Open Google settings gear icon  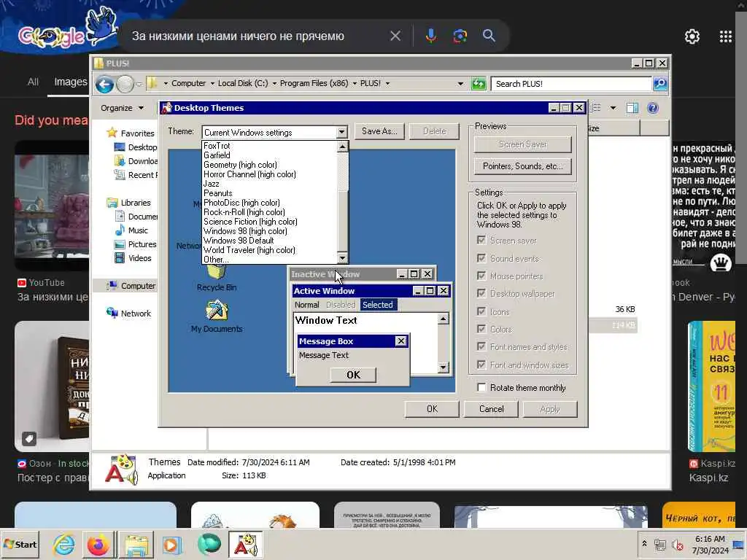(692, 36)
